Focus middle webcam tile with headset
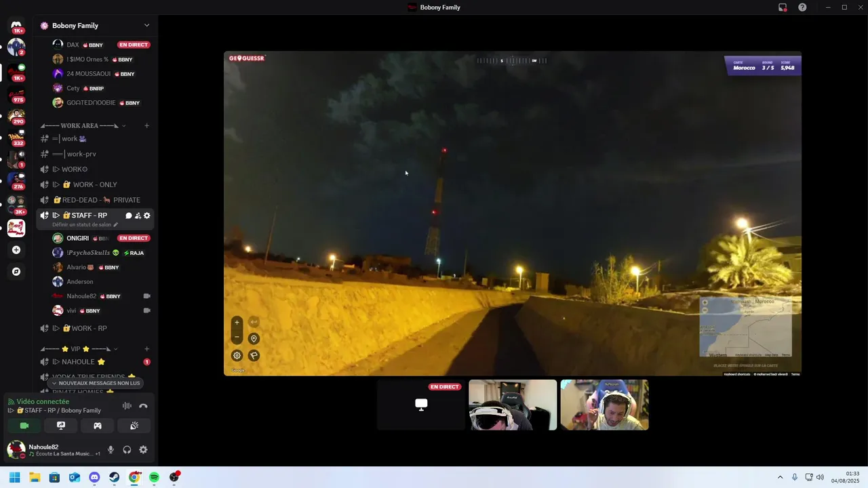 point(513,405)
